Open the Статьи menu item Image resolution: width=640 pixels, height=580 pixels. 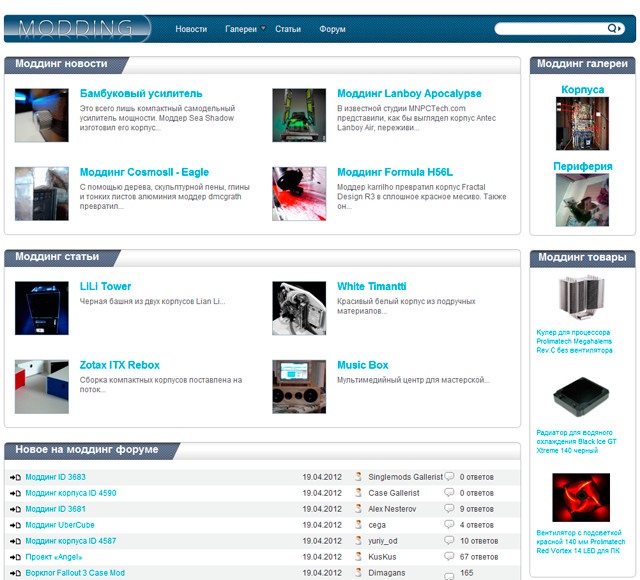(288, 29)
